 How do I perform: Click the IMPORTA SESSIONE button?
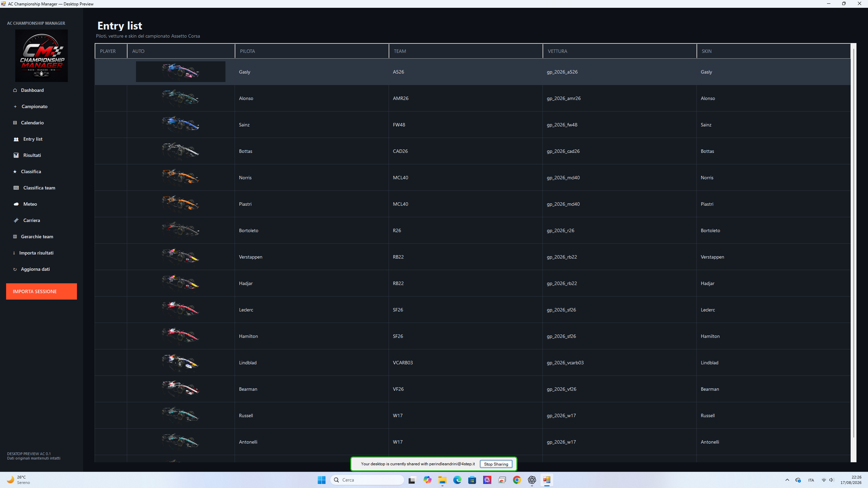[x=41, y=291]
